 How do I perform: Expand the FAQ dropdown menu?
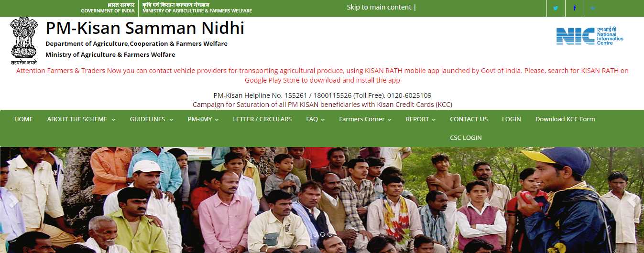coord(316,119)
